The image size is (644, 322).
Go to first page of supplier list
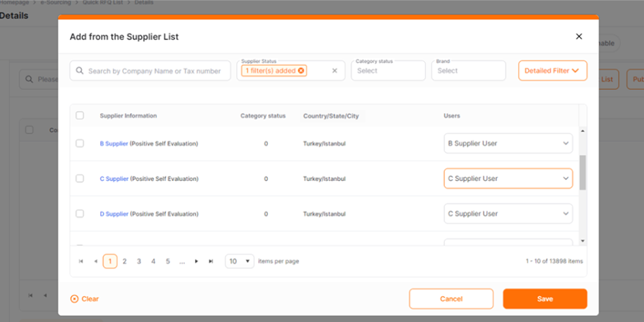81,261
